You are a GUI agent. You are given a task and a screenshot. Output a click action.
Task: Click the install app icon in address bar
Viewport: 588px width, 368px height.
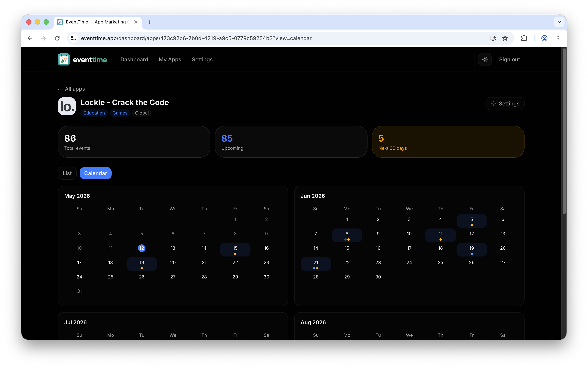[x=493, y=38]
